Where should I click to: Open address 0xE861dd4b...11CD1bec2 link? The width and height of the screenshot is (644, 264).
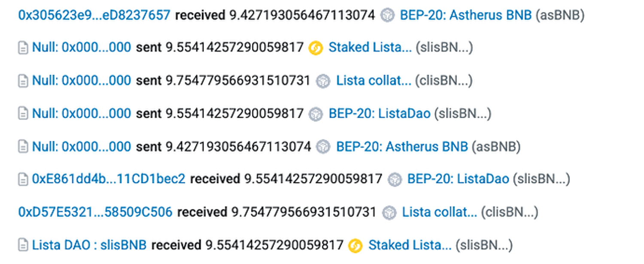[x=109, y=179]
